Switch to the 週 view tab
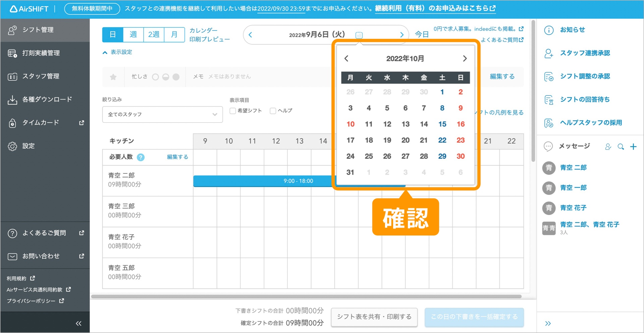Viewport: 644px width, 333px height. point(133,35)
